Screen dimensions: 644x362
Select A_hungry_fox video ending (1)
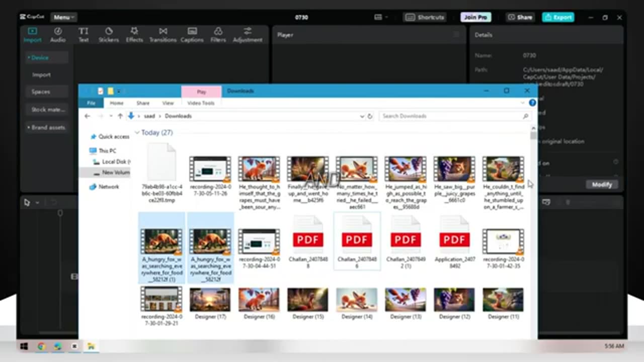[162, 248]
